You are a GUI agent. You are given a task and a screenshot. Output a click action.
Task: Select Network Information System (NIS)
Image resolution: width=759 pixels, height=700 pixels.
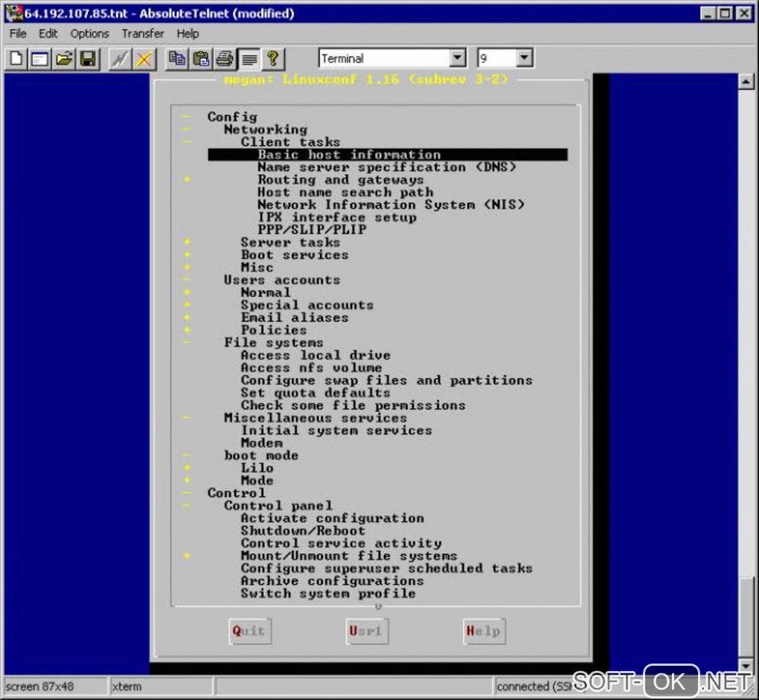tap(391, 205)
